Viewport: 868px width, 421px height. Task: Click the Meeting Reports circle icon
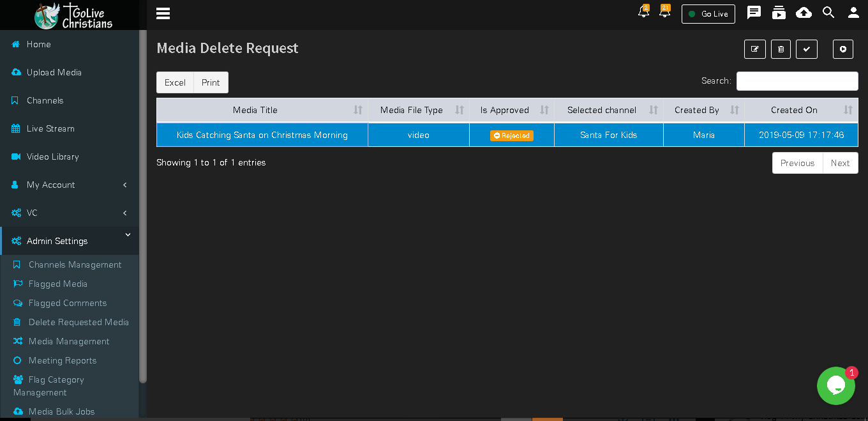click(x=17, y=360)
